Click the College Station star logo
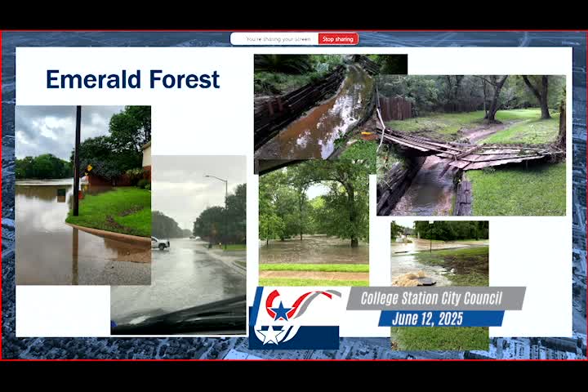The image size is (588, 392). tap(294, 318)
